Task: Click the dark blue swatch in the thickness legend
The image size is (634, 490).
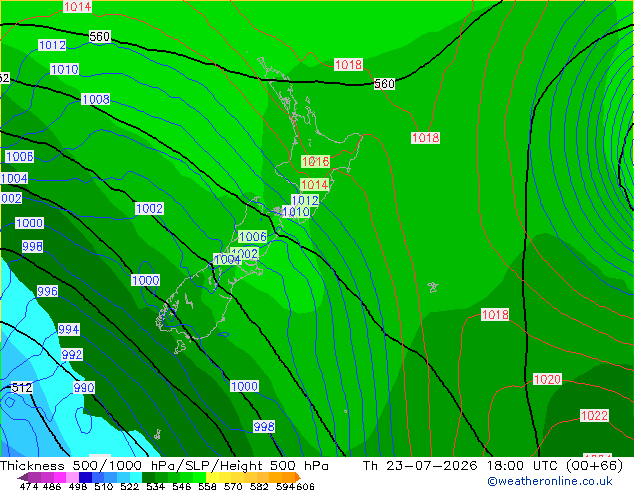Action: (85, 477)
